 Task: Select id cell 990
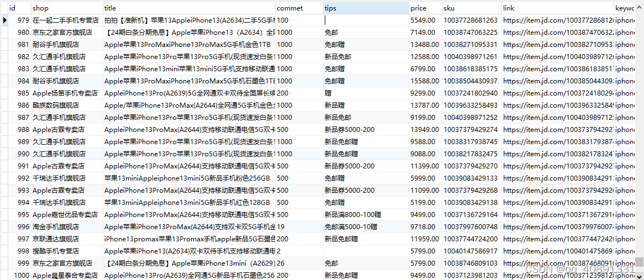point(19,154)
